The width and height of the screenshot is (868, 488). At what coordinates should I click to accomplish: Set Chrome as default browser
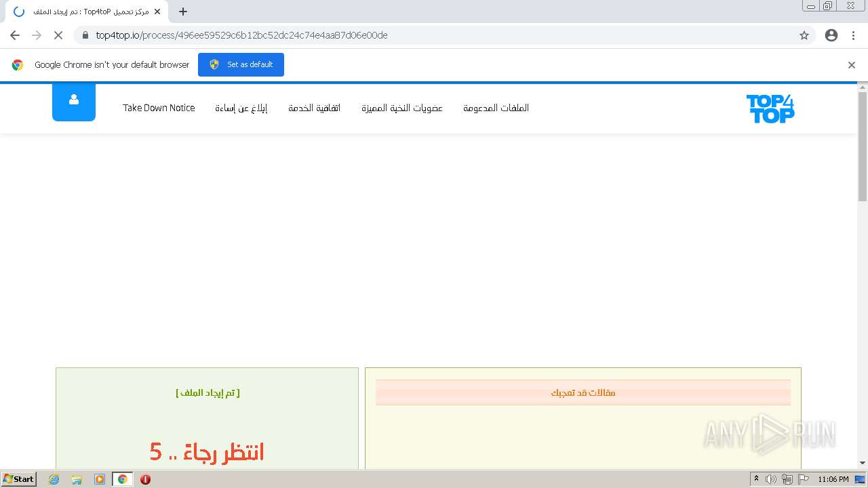241,64
